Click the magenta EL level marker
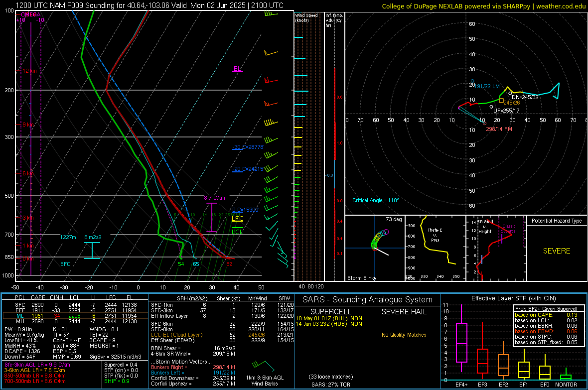The height and width of the screenshot is (390, 588). tap(237, 69)
